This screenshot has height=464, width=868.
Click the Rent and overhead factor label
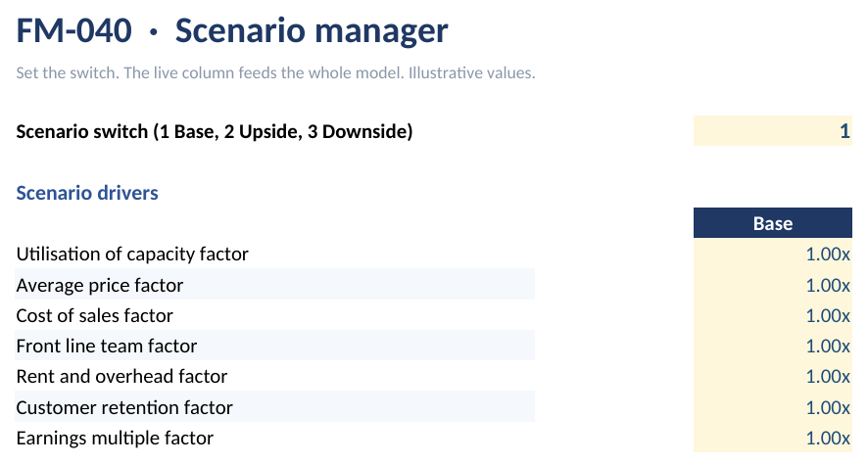pyautogui.click(x=121, y=376)
